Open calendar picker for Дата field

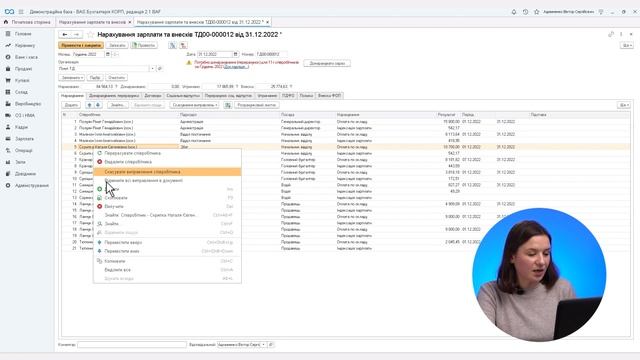(x=236, y=54)
